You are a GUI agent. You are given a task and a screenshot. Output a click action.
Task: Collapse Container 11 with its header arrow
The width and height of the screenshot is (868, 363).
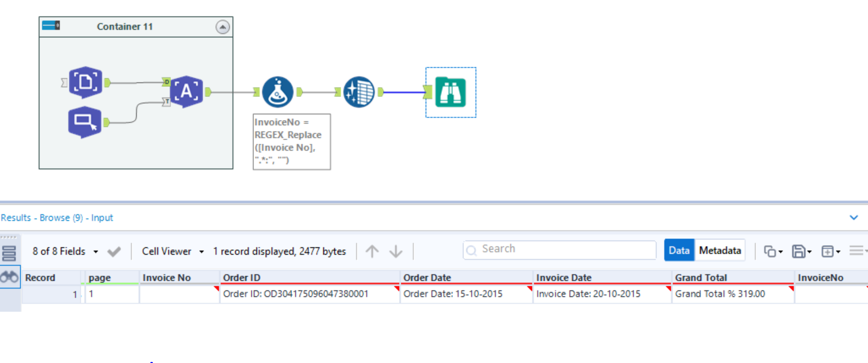(x=222, y=26)
